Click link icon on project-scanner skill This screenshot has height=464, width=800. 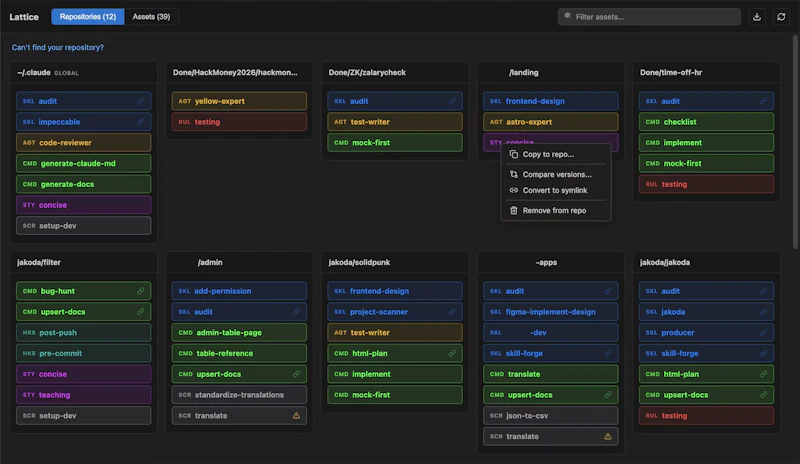(x=452, y=312)
